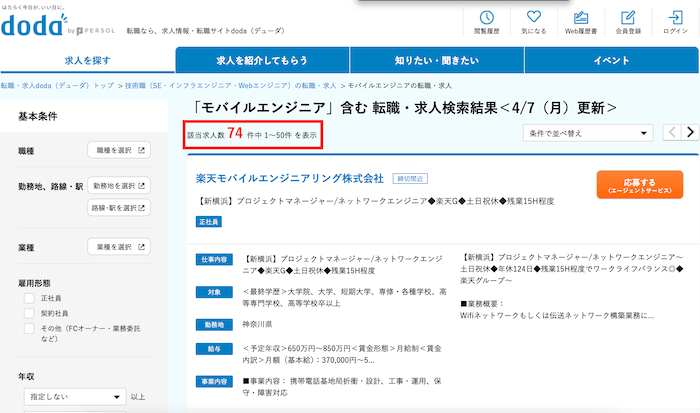This screenshot has width=700, height=413.
Task: Check the 正社員 checkbox
Action: point(29,298)
